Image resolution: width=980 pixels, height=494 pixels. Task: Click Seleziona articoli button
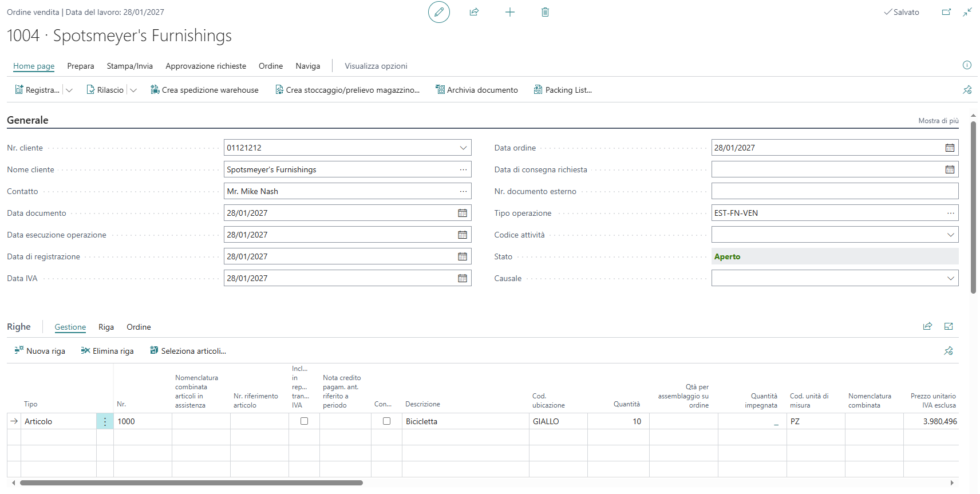coord(188,351)
